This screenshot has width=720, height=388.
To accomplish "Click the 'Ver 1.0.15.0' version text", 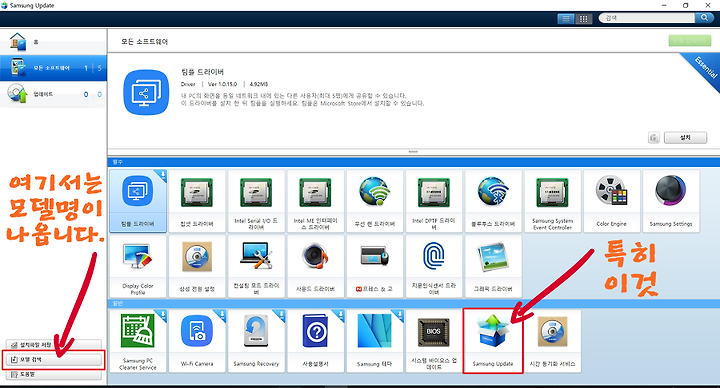I will click(222, 84).
